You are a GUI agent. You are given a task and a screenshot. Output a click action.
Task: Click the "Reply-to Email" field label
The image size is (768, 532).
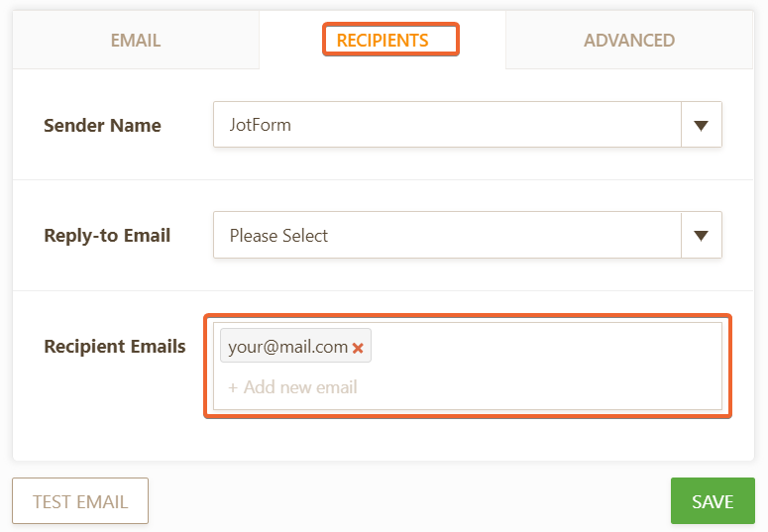point(107,236)
